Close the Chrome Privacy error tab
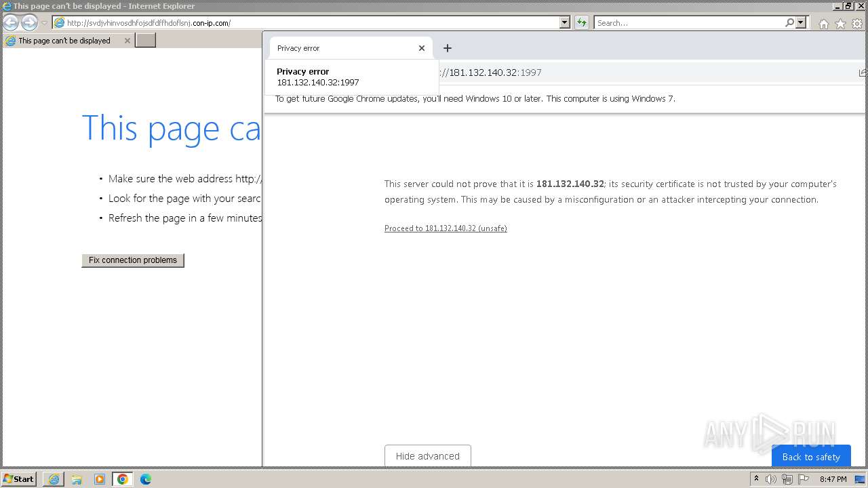Image resolution: width=868 pixels, height=488 pixels. click(422, 48)
